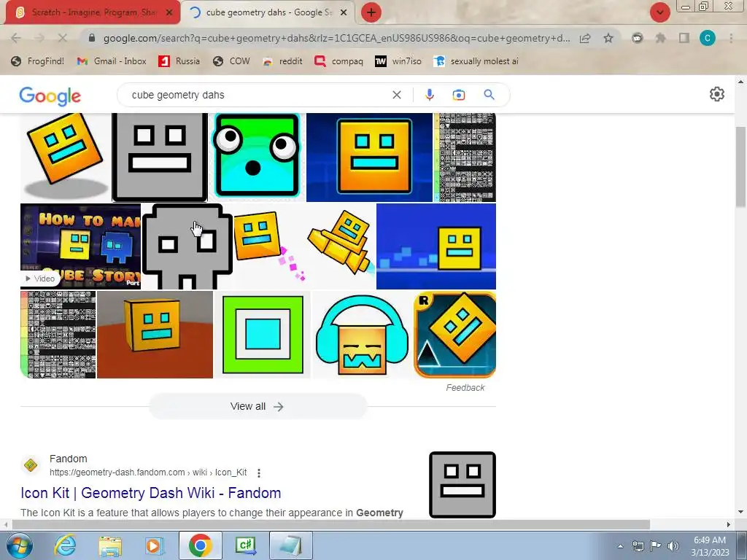
Task: Open the Chrome extensions puzzle icon
Action: tap(660, 38)
